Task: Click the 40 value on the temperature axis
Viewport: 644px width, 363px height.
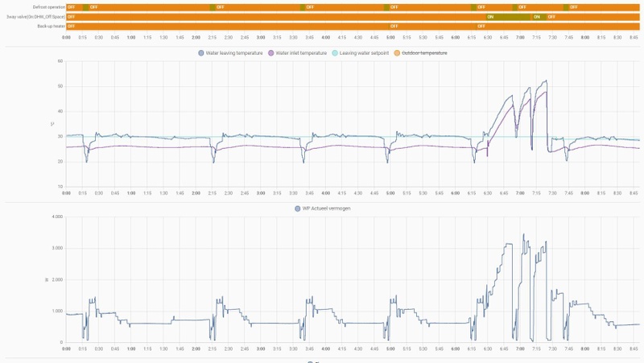Action: (60, 111)
